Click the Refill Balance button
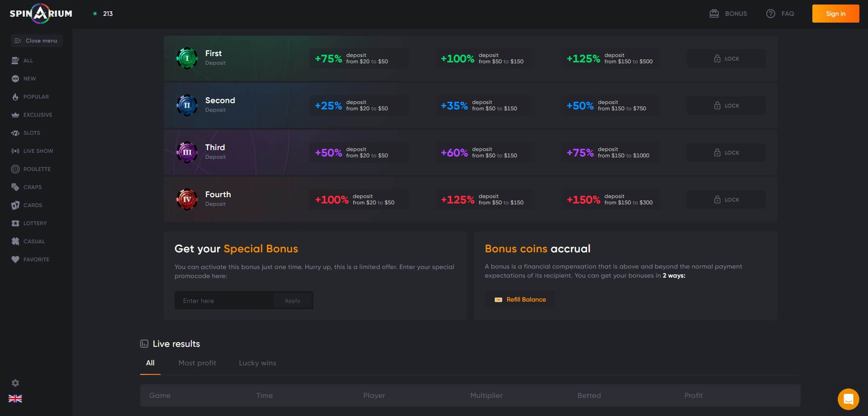868x416 pixels. (x=520, y=300)
